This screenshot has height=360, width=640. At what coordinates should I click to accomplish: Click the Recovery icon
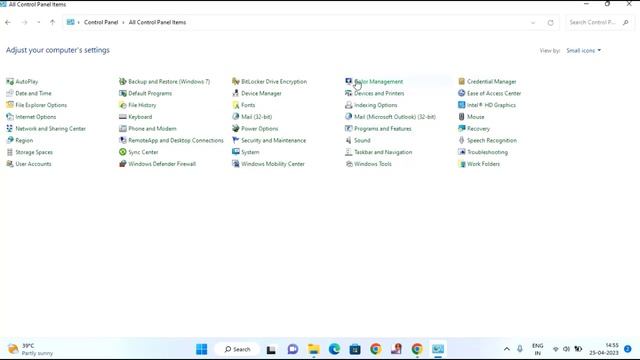point(461,129)
